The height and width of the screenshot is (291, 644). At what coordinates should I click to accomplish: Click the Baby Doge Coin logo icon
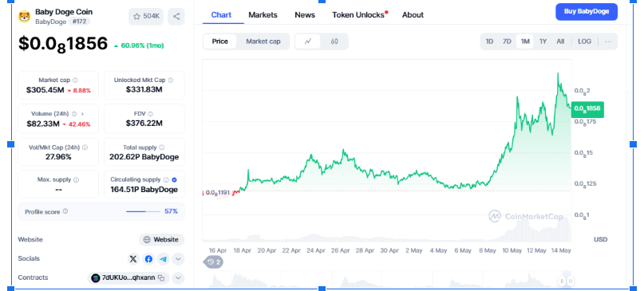[25, 17]
